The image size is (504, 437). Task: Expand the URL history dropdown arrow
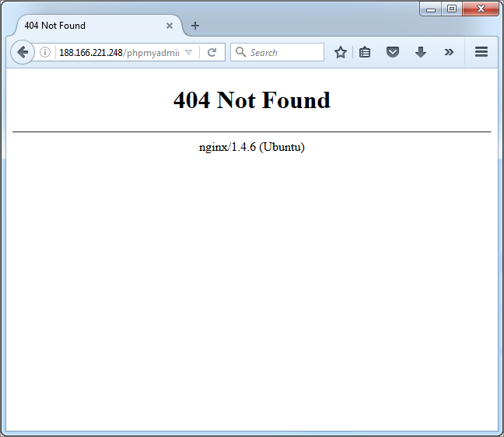(x=188, y=53)
